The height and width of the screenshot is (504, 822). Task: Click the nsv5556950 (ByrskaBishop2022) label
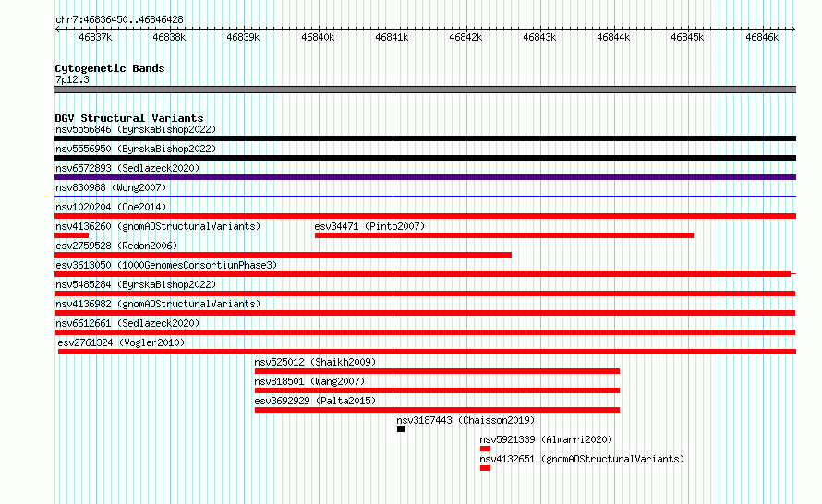tap(136, 149)
